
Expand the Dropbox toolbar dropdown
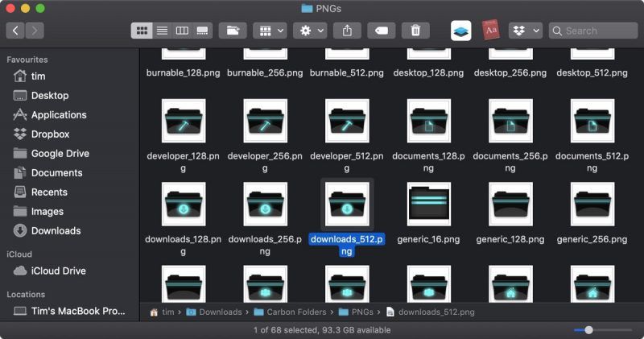pyautogui.click(x=526, y=31)
